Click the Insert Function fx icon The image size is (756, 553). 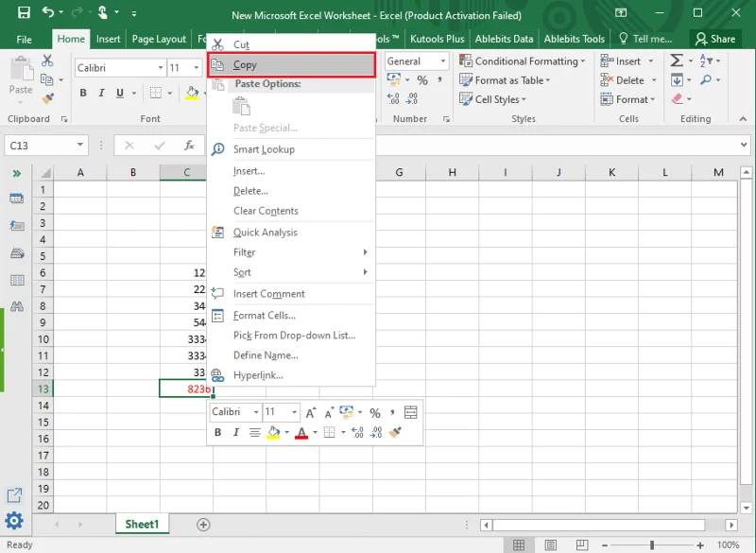pyautogui.click(x=189, y=146)
